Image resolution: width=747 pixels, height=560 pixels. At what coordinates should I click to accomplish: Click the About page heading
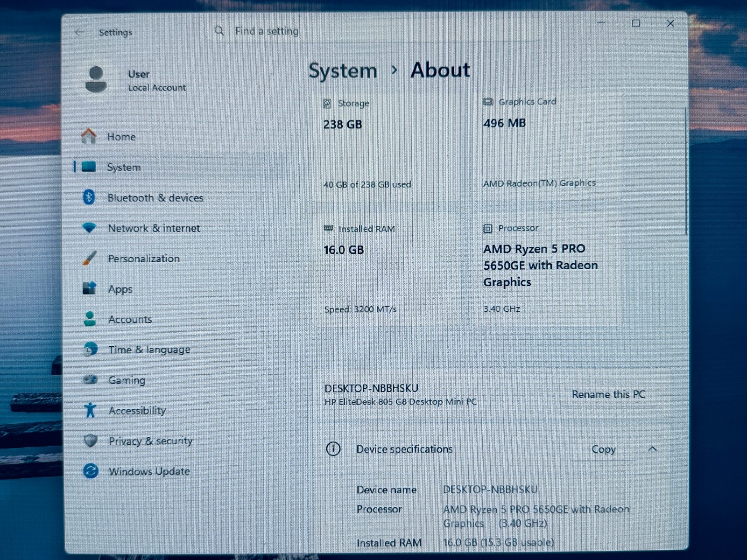click(x=440, y=70)
